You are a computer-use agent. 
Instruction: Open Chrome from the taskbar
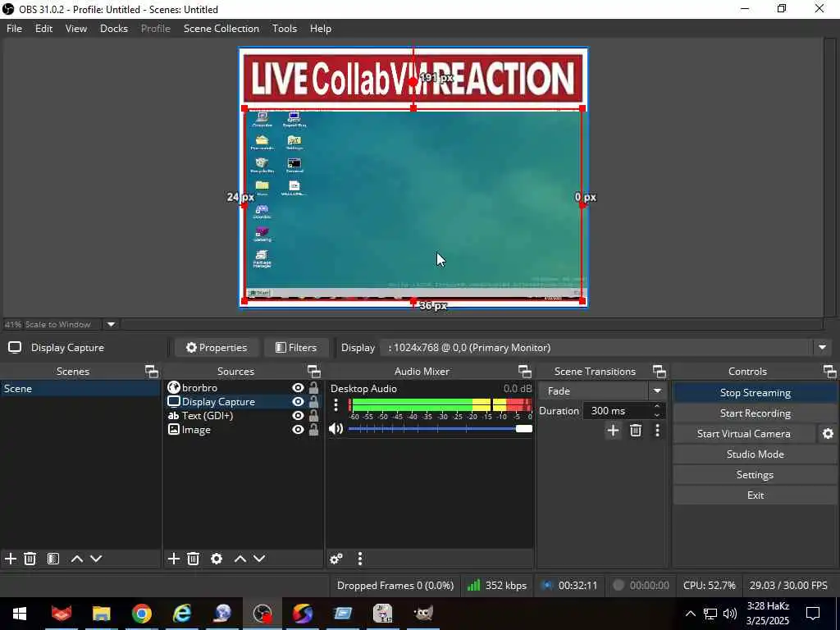point(141,614)
